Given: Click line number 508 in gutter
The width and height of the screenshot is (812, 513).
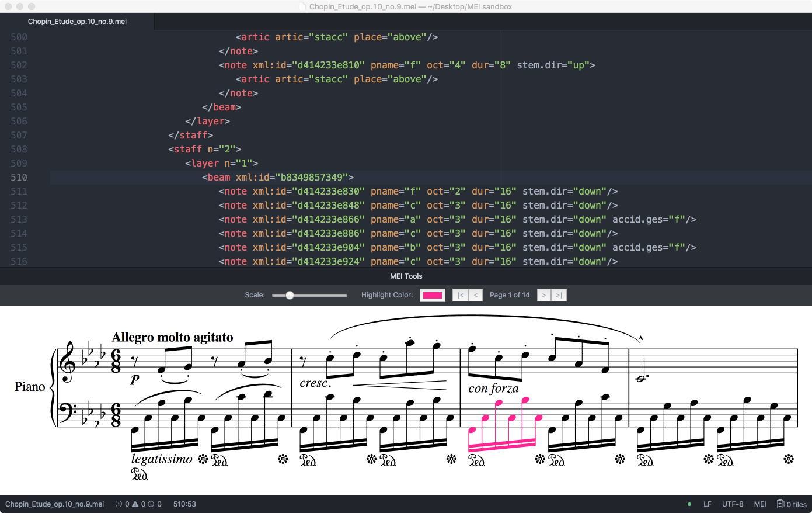Looking at the screenshot, I should tap(19, 149).
